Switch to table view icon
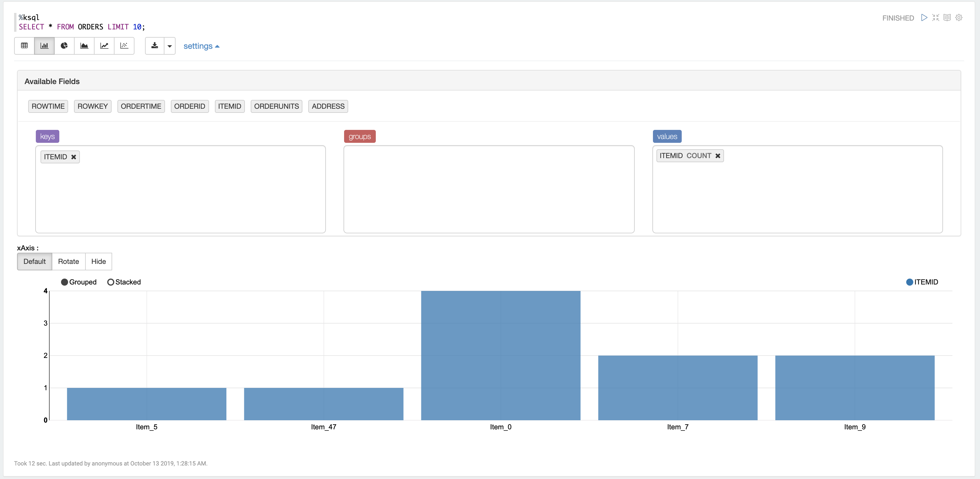 (x=24, y=46)
